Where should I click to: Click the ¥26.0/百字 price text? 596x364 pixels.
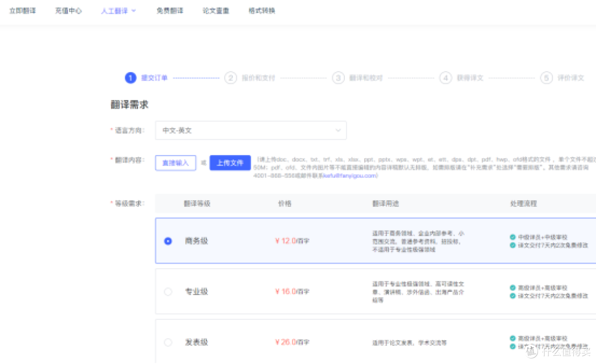tap(292, 342)
